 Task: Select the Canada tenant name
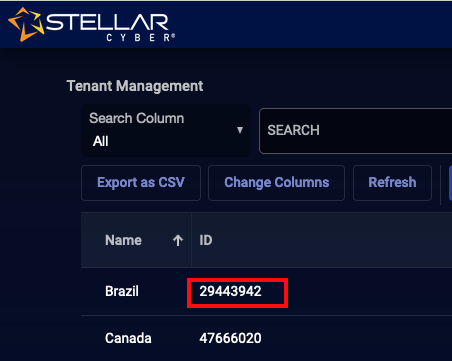128,338
